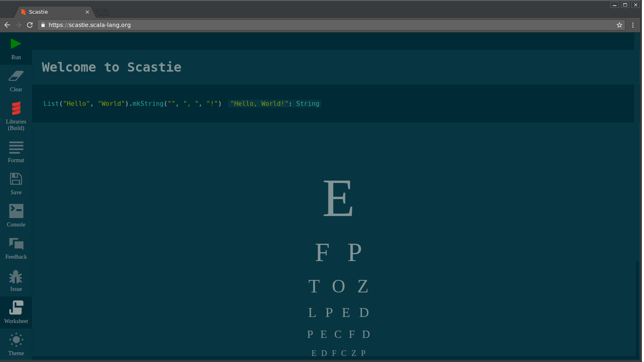Viewport: 644px width, 362px height.
Task: Toggle the bookmark star in address bar
Action: tap(619, 25)
